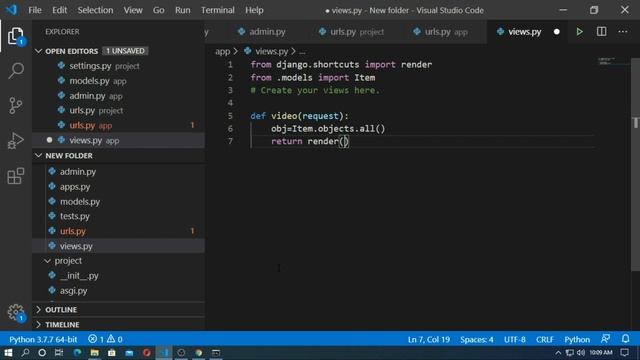
Task: Click the errors and warnings status indicator
Action: [105, 339]
